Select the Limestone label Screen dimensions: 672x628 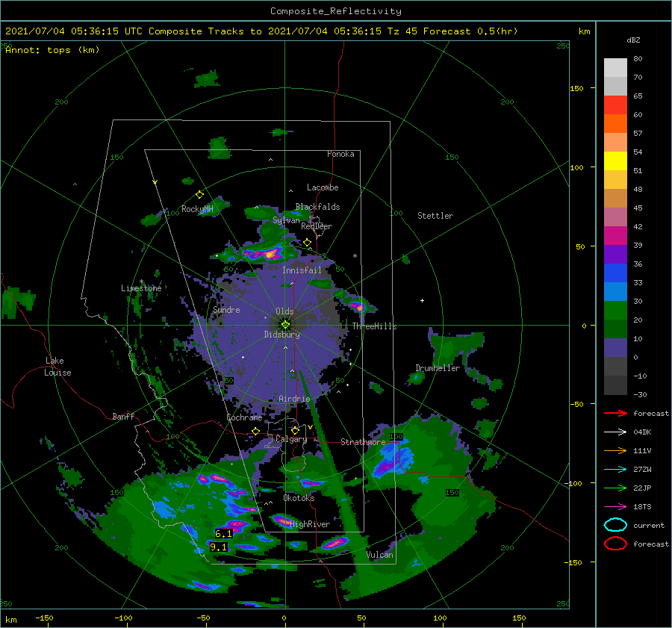coord(141,288)
